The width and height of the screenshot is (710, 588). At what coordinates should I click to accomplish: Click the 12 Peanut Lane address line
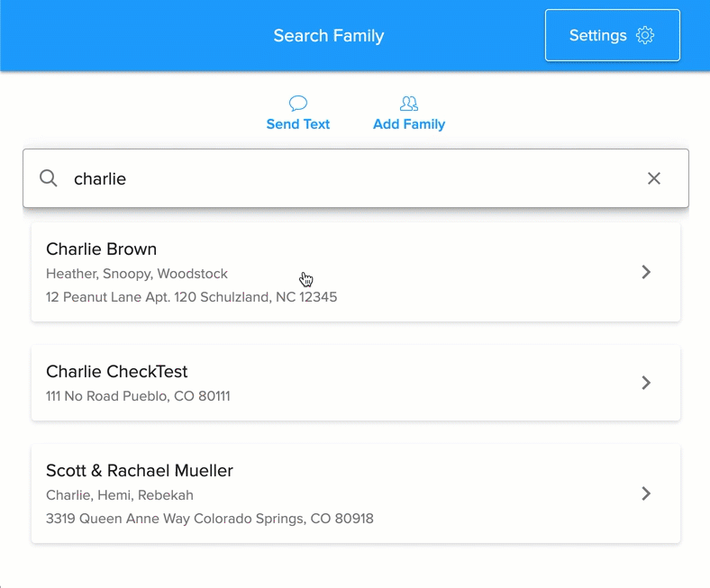[x=191, y=296]
